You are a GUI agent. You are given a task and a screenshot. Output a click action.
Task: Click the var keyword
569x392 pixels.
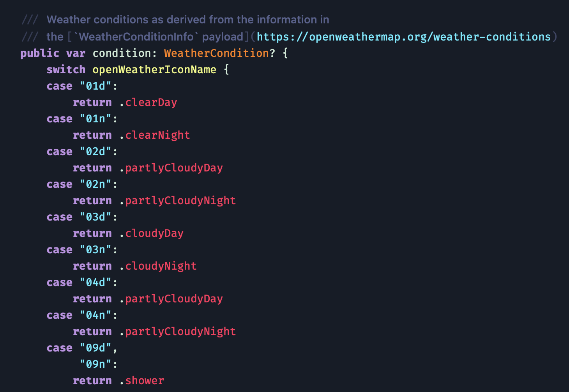(x=76, y=53)
